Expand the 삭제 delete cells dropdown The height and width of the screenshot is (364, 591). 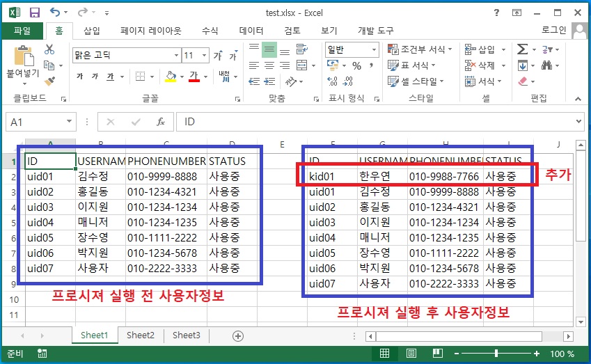[x=503, y=65]
